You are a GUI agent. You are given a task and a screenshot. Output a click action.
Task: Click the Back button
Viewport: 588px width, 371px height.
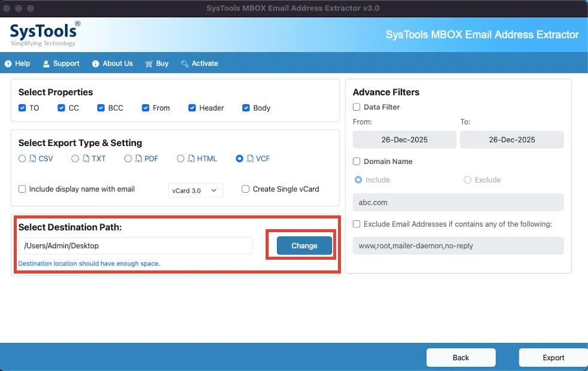[x=461, y=357]
